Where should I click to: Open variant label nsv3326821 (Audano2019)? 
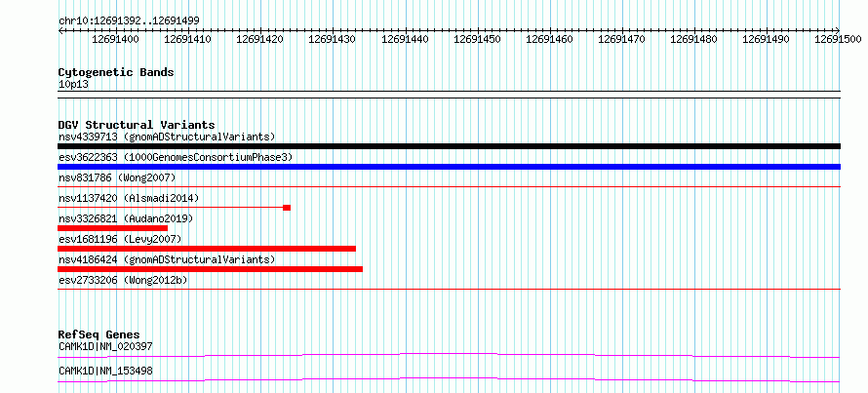pos(126,218)
